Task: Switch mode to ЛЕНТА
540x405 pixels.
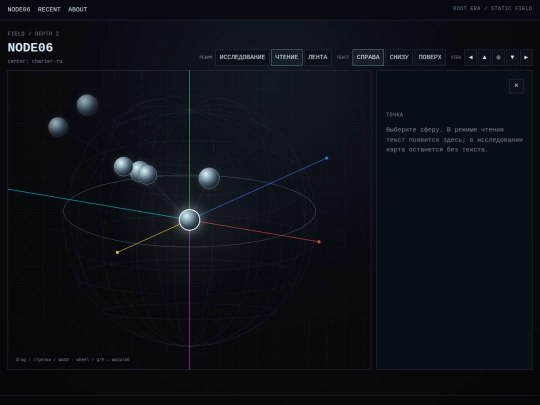Action: click(x=318, y=58)
